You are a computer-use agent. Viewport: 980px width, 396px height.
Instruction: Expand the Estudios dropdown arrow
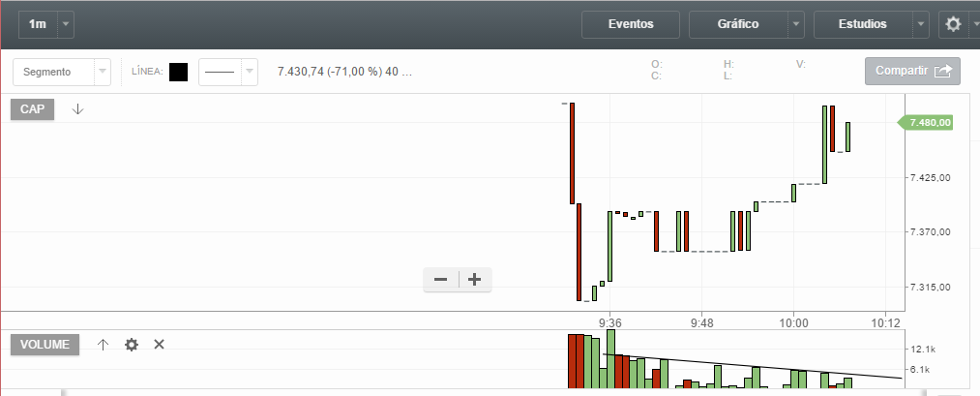click(x=921, y=24)
